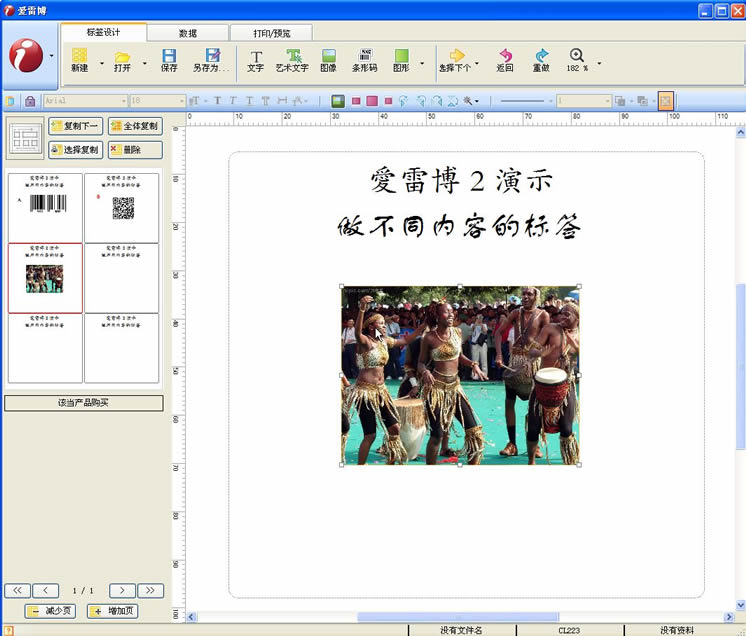Click the horizontal scrollbar thumb below the canvas
Screen dimensions: 746x636
(x=458, y=617)
